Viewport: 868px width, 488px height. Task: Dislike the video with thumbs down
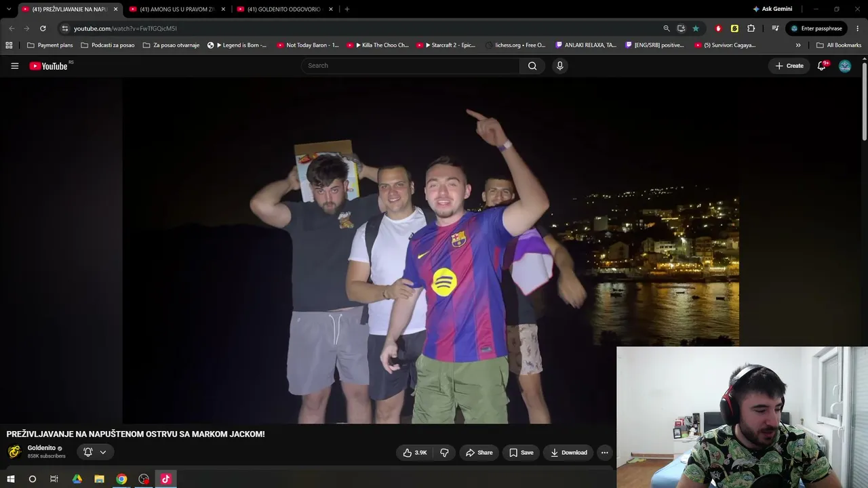pyautogui.click(x=444, y=453)
